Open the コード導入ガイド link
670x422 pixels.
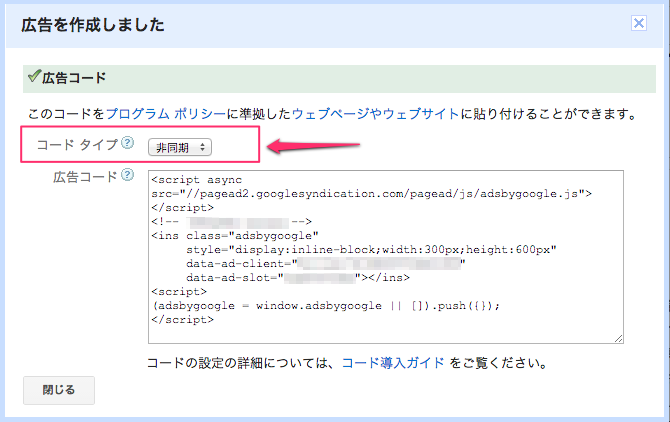393,363
